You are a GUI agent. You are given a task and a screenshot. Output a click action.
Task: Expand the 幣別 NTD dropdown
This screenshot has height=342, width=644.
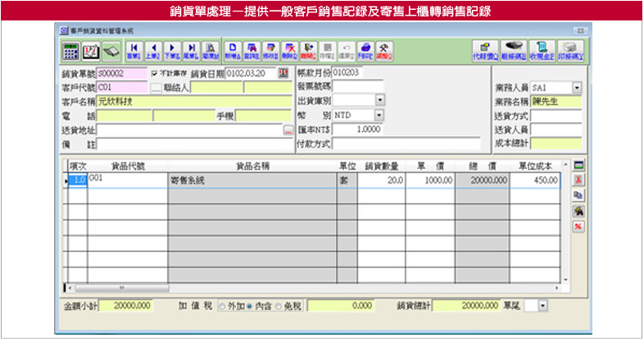pos(380,114)
